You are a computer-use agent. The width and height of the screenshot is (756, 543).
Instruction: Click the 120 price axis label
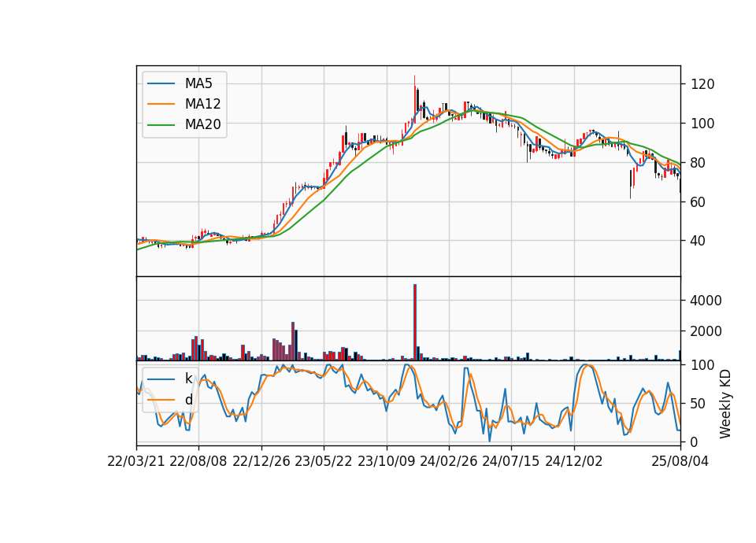(702, 84)
